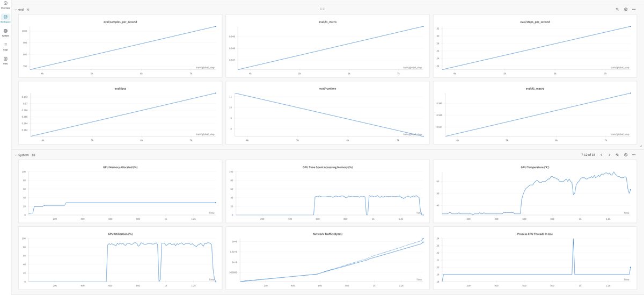This screenshot has height=295, width=644.
Task: Click the eval section add-panel icon
Action: [x=617, y=9]
